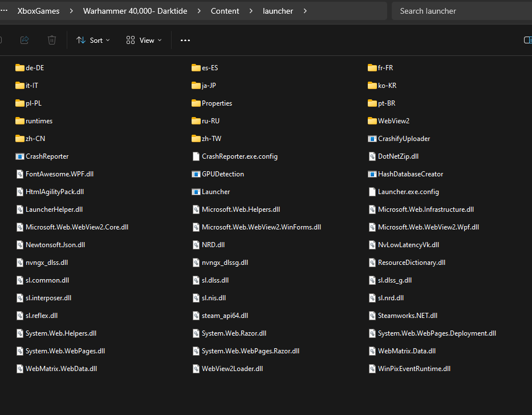Select the fr-FR folder icon
This screenshot has width=532, height=415.
click(372, 67)
